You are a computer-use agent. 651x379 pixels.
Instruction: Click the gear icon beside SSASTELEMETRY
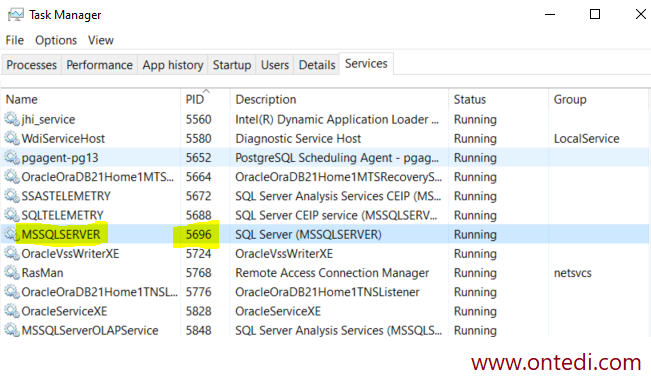12,196
